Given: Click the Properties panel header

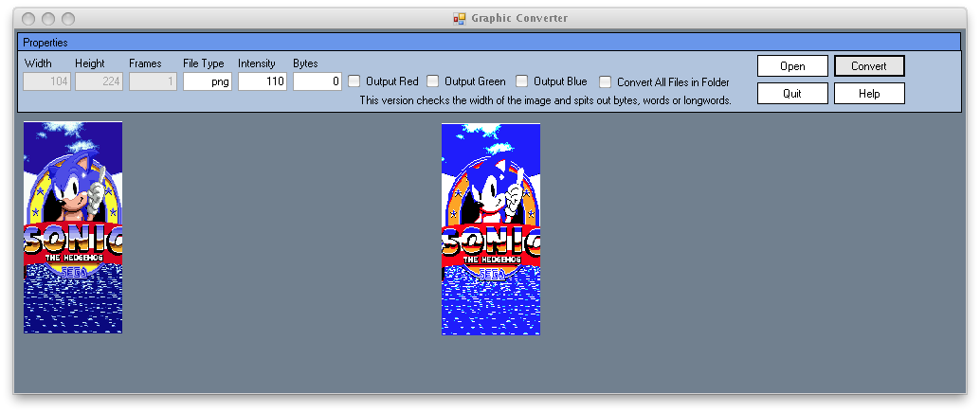Looking at the screenshot, I should pos(489,43).
